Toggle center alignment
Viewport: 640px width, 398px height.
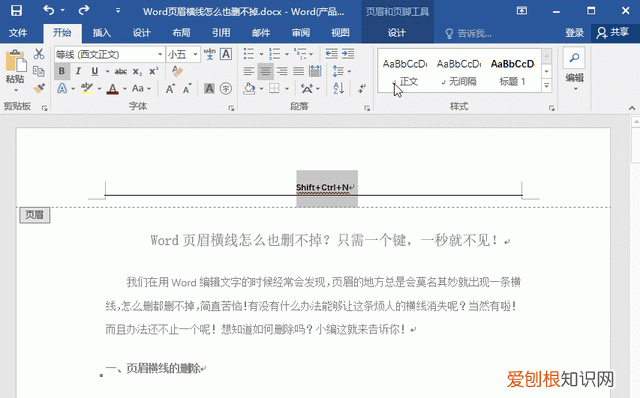pyautogui.click(x=265, y=71)
